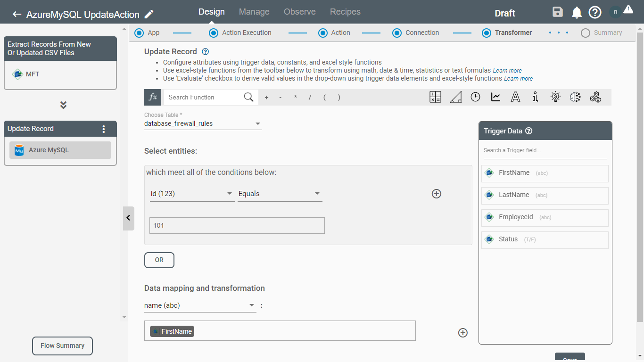The height and width of the screenshot is (362, 644).
Task: Select Status trigger field
Action: coord(545,239)
